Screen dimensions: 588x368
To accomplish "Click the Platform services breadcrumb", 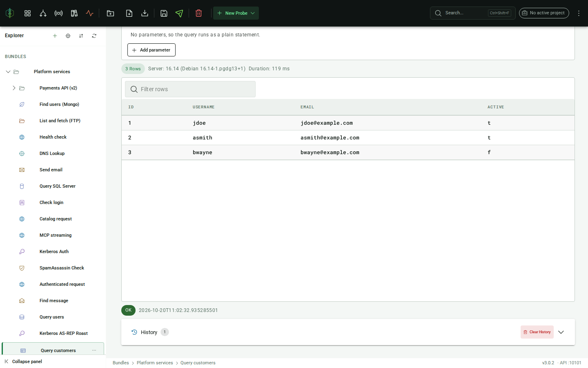I will [155, 363].
